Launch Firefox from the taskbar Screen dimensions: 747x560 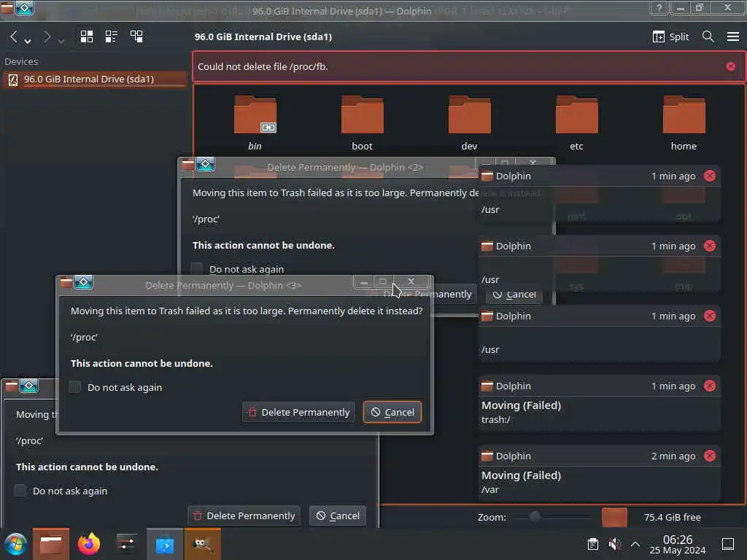coord(88,544)
